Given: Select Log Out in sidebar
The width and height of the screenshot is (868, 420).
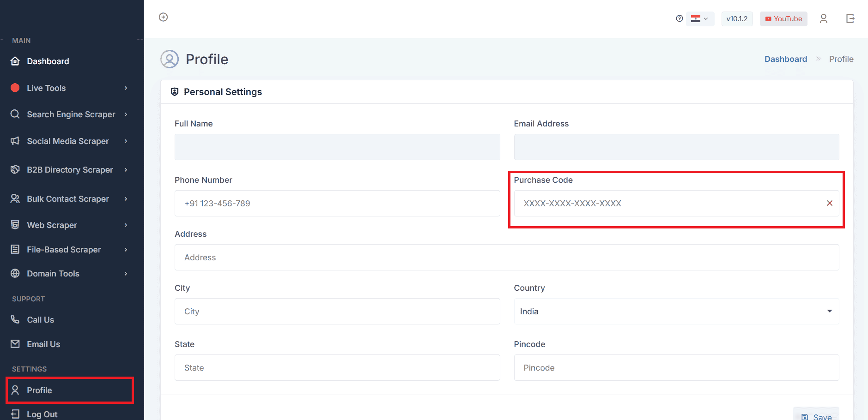Looking at the screenshot, I should coord(42,414).
